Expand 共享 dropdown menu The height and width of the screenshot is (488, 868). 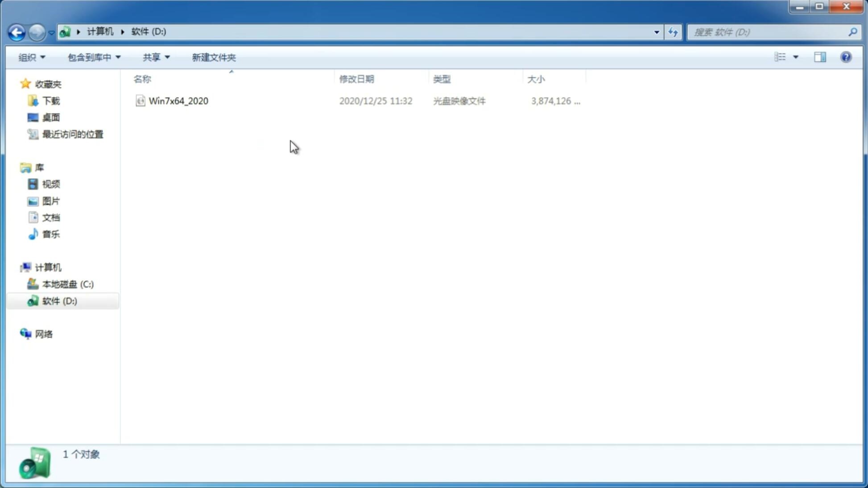pyautogui.click(x=156, y=57)
